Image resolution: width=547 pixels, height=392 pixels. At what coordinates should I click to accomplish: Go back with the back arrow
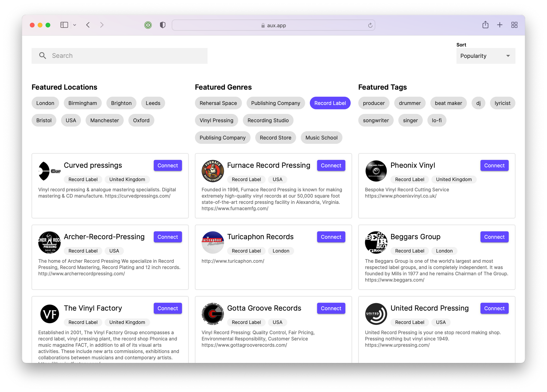click(x=88, y=25)
